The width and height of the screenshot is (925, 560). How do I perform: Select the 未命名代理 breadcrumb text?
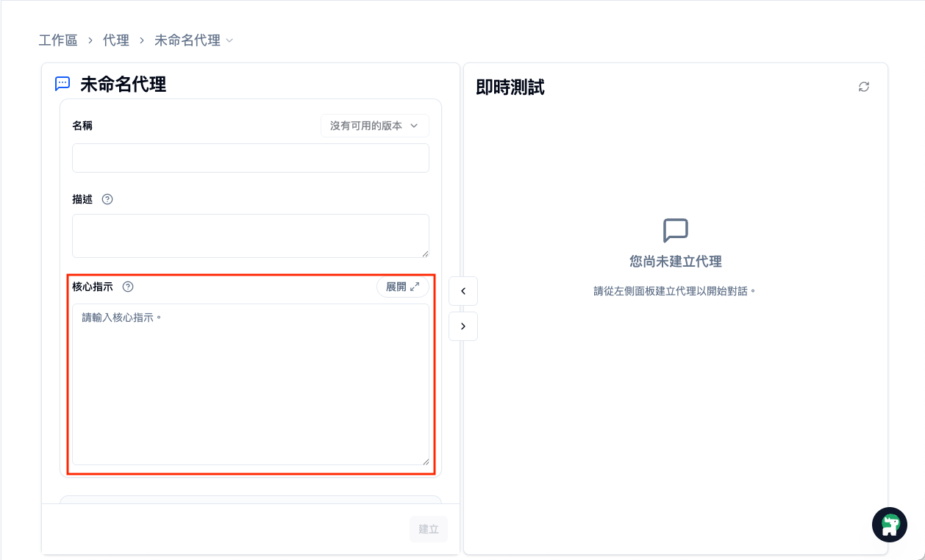[187, 40]
